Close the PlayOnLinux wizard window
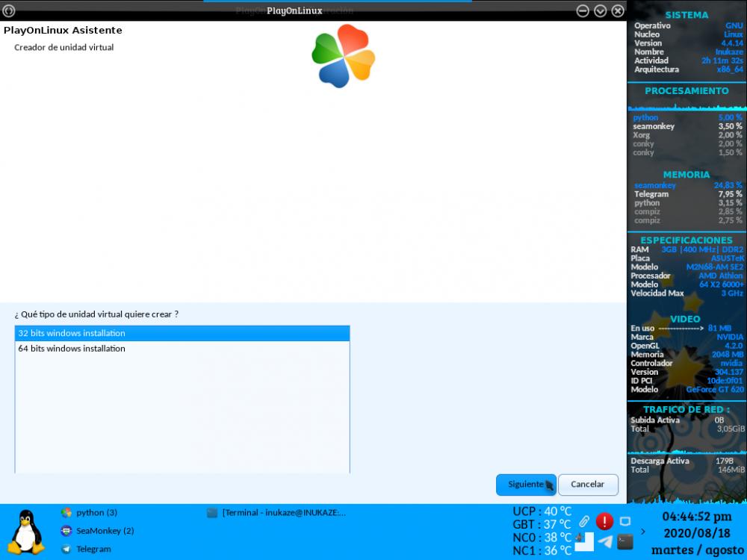The width and height of the screenshot is (747, 560). click(618, 10)
